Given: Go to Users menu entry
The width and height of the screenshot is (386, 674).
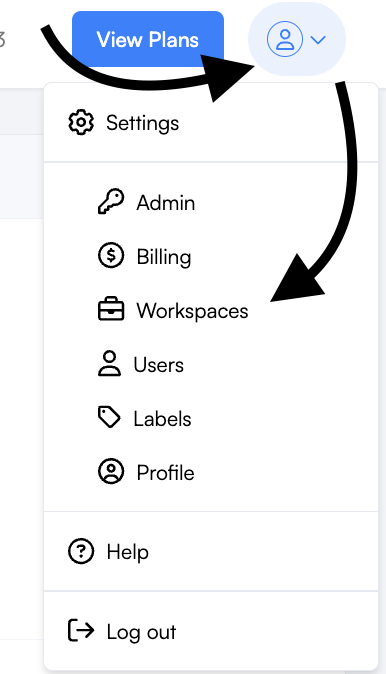Looking at the screenshot, I should point(159,365).
